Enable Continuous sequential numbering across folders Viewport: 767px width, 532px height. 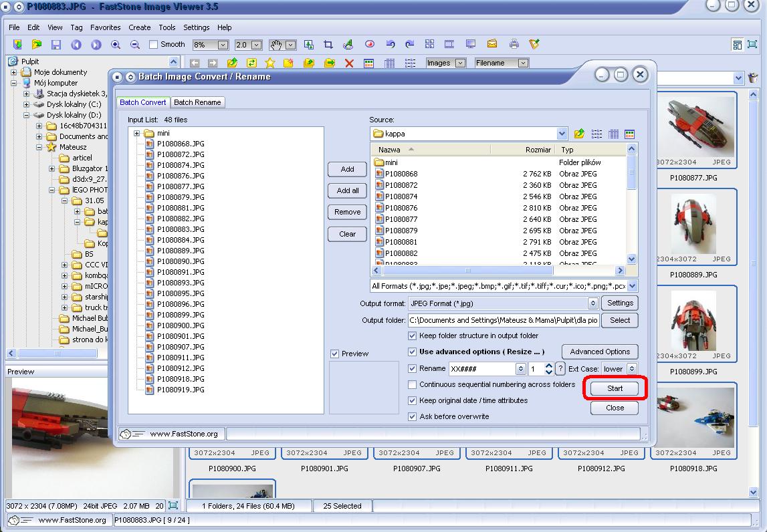pyautogui.click(x=412, y=385)
